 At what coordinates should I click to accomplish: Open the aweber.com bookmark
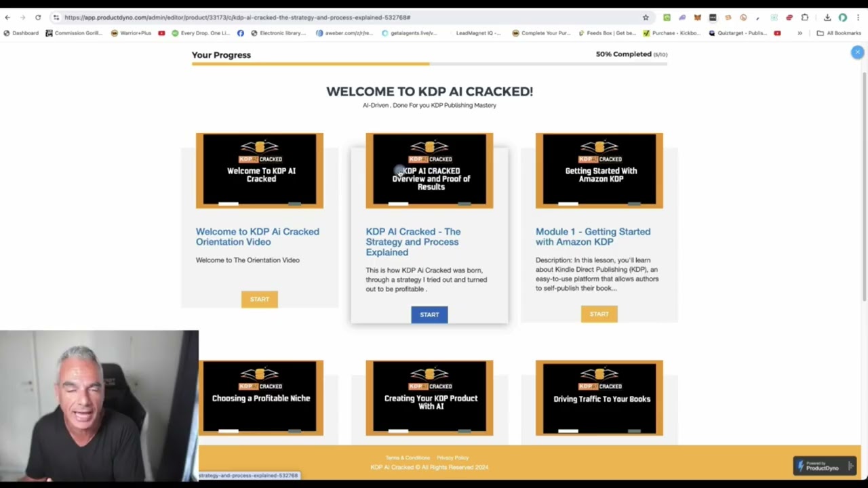(x=344, y=33)
